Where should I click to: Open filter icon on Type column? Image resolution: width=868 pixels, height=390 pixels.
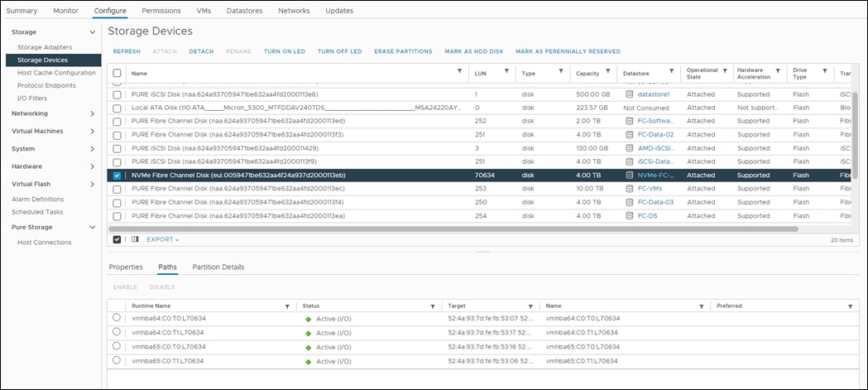tap(561, 71)
